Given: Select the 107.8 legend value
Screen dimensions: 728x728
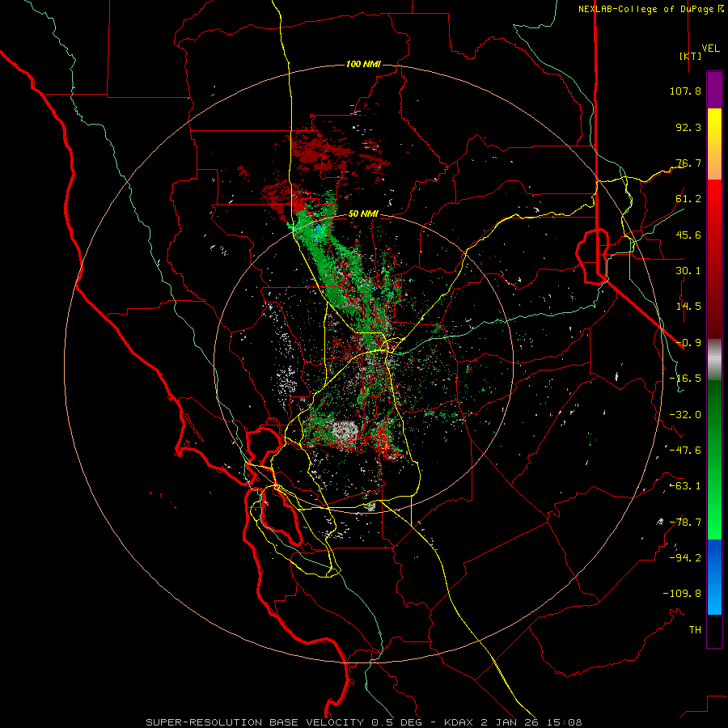Looking at the screenshot, I should click(x=685, y=91).
